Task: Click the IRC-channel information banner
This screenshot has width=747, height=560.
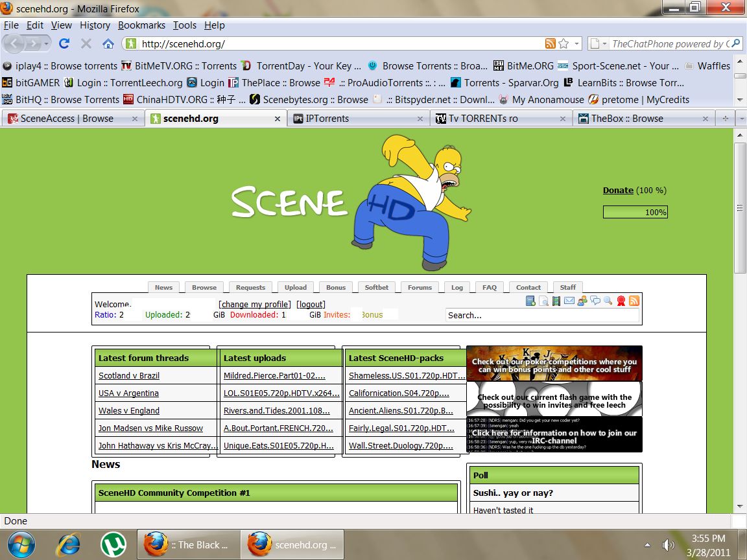Action: click(x=554, y=435)
